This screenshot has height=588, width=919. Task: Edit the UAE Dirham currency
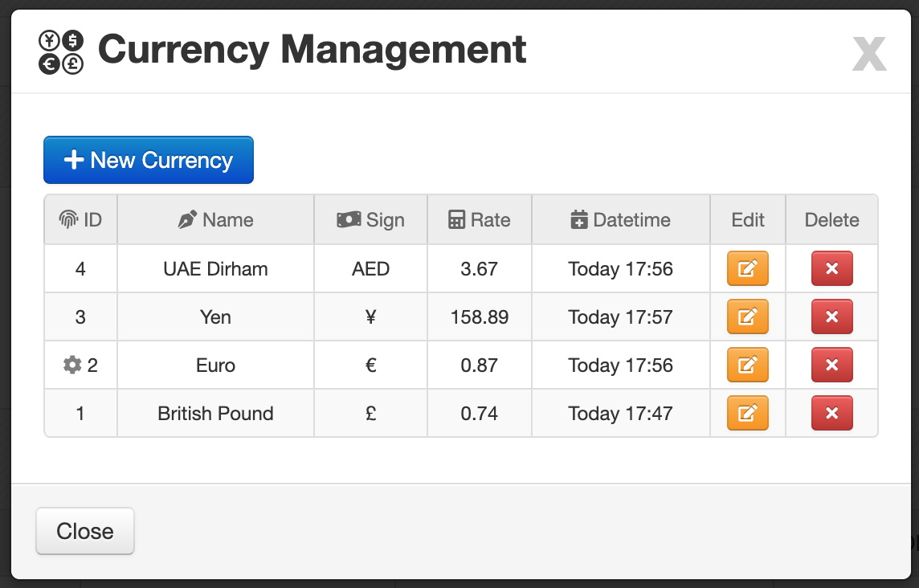(747, 268)
